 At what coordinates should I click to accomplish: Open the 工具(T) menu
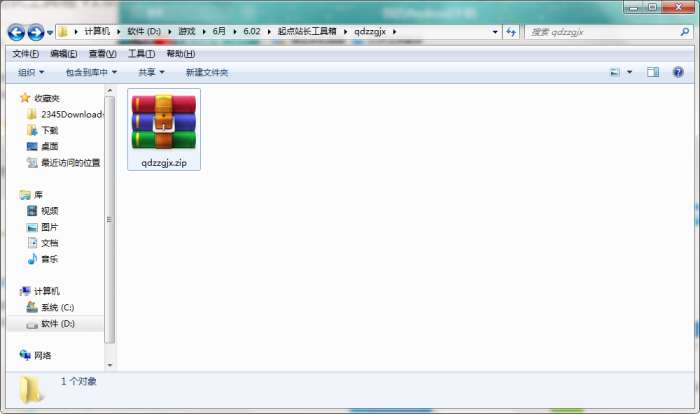coord(141,54)
